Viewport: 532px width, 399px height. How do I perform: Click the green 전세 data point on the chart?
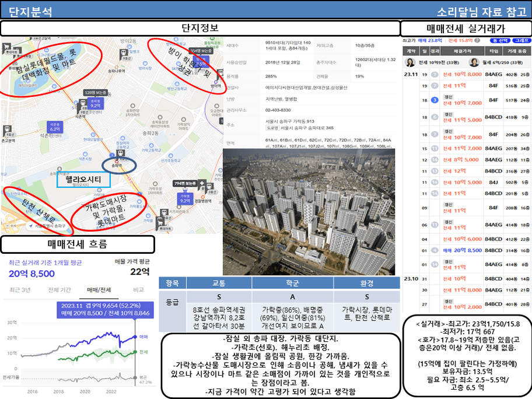(x=135, y=352)
